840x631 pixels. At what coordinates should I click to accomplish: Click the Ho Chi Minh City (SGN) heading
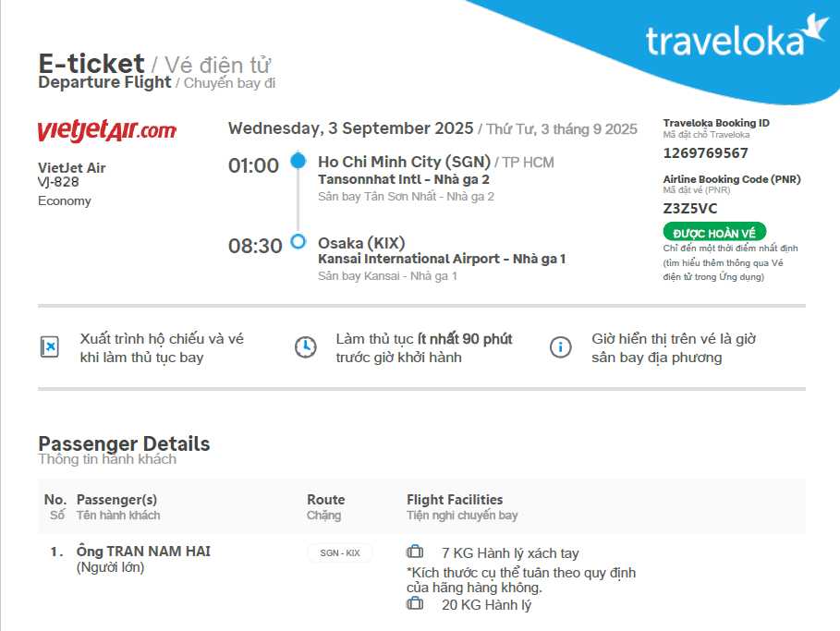point(404,163)
